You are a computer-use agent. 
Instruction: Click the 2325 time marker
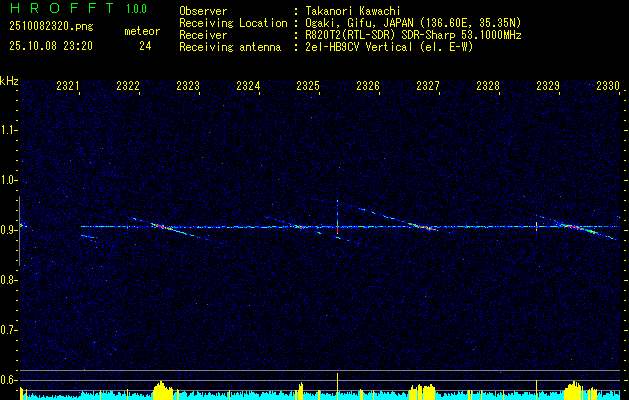pyautogui.click(x=308, y=85)
